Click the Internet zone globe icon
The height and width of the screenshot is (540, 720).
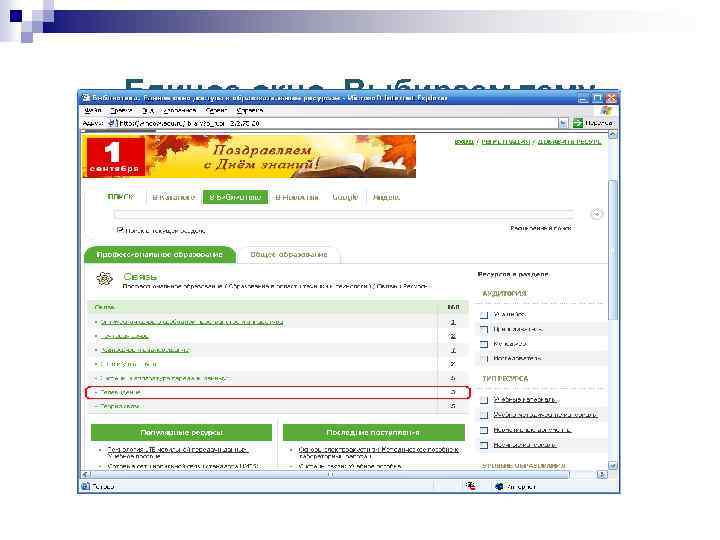click(499, 486)
